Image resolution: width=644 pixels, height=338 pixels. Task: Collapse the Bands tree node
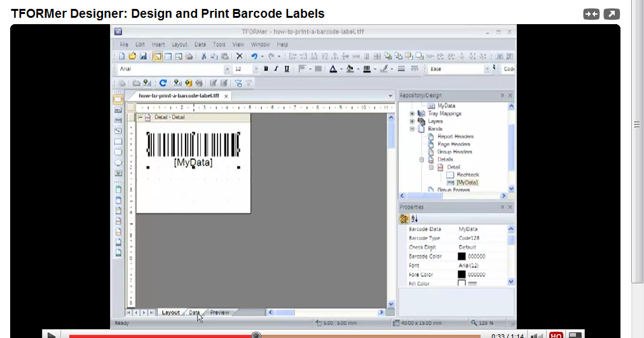412,128
